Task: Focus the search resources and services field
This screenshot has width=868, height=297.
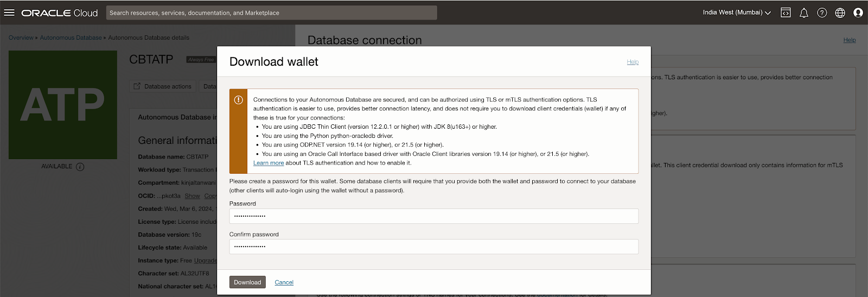Action: point(271,12)
